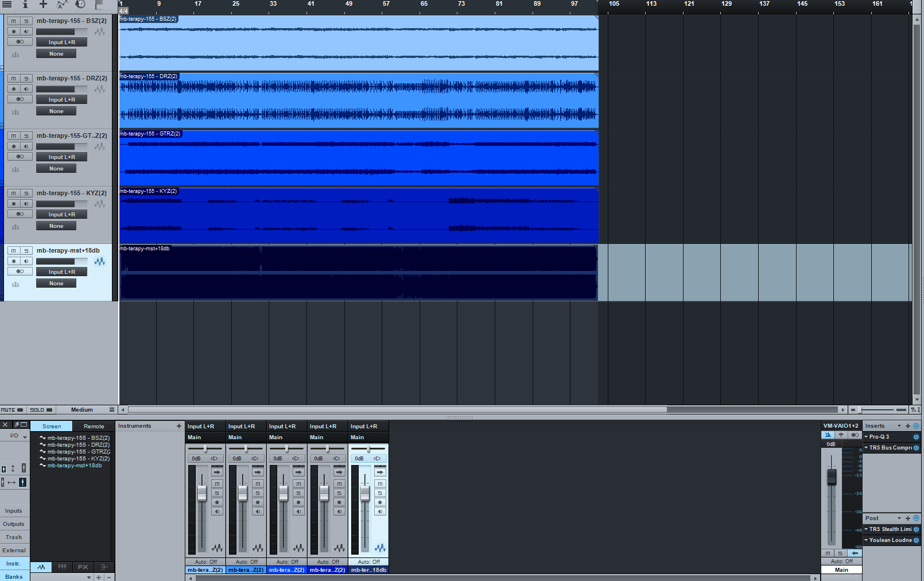Open Banks panel in console
The height and width of the screenshot is (581, 924).
14,576
